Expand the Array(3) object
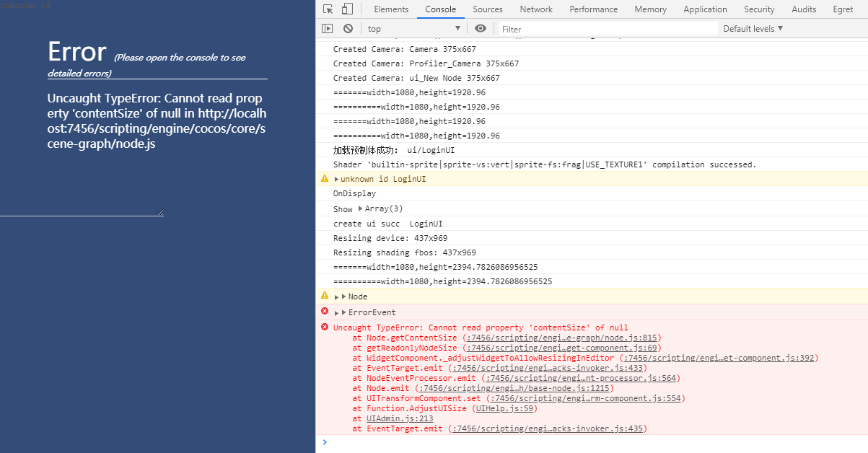Image resolution: width=868 pixels, height=453 pixels. [361, 208]
